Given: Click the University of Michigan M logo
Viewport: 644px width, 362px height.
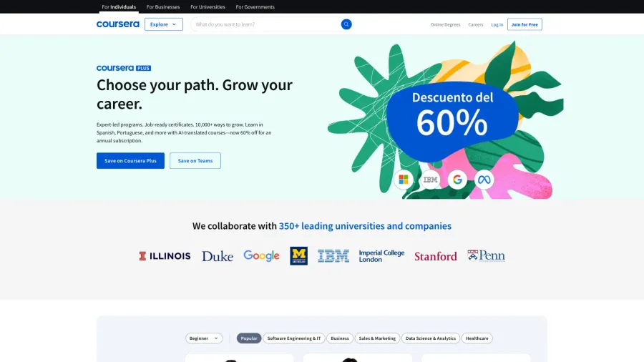Looking at the screenshot, I should (298, 255).
